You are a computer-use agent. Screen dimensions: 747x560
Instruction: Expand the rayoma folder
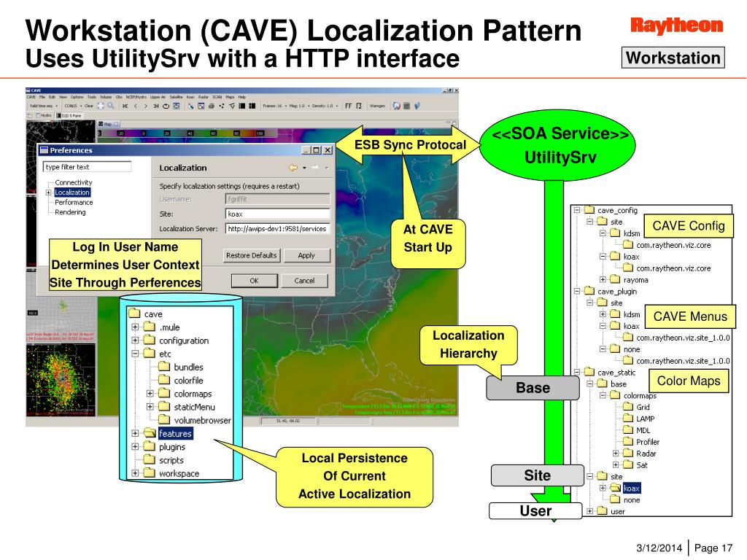[603, 279]
